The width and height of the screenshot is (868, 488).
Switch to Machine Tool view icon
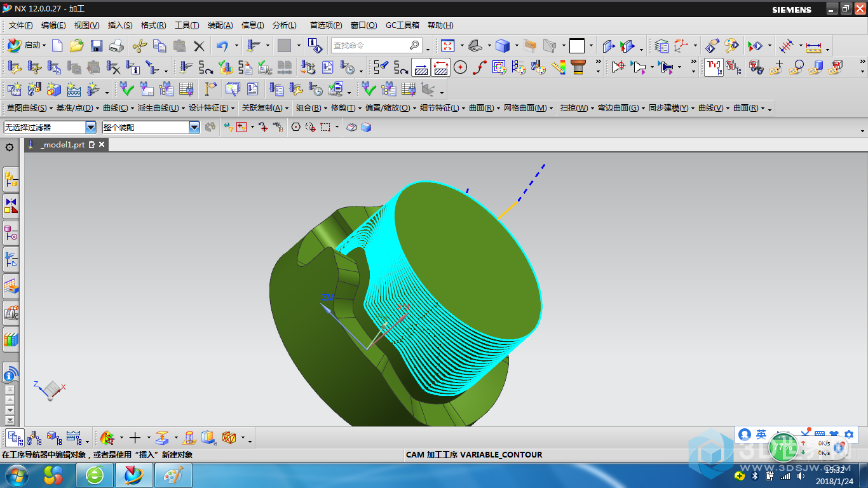[x=34, y=437]
